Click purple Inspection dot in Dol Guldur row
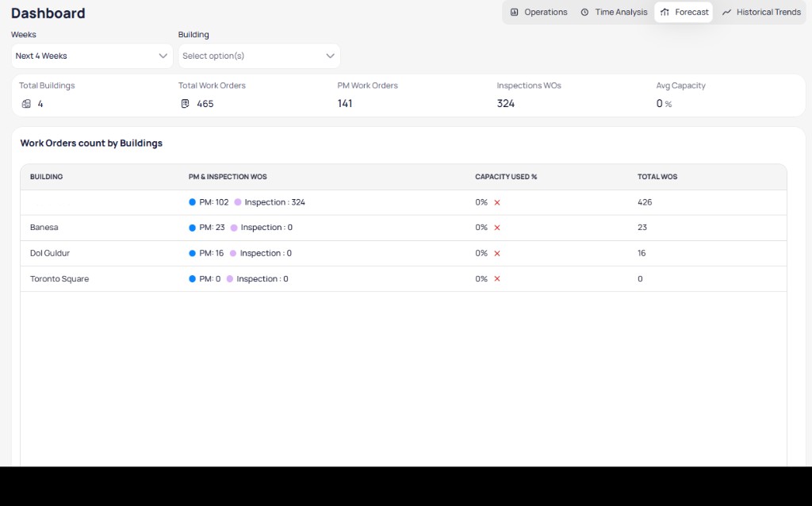Image resolution: width=812 pixels, height=506 pixels. pyautogui.click(x=233, y=253)
